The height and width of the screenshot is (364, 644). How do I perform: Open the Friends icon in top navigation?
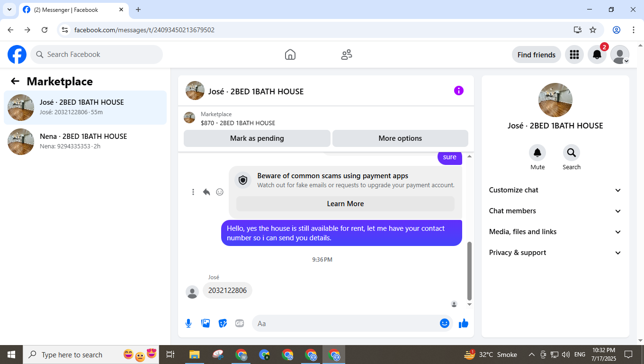click(x=347, y=55)
